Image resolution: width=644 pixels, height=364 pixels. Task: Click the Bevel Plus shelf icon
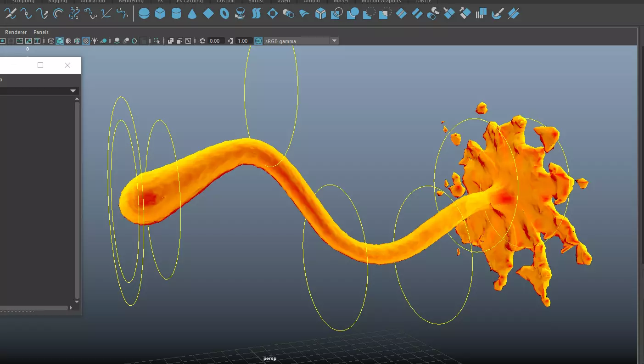click(x=320, y=14)
